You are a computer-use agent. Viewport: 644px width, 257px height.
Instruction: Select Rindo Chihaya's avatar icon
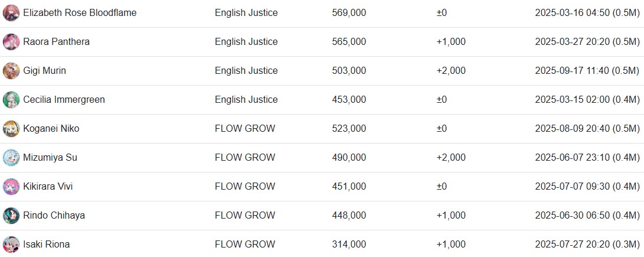pyautogui.click(x=11, y=216)
